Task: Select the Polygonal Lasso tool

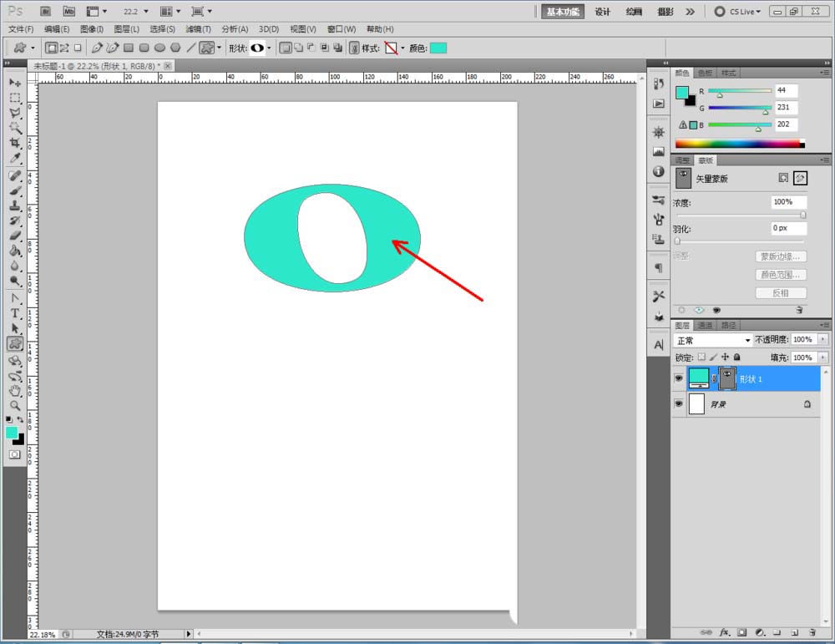Action: [x=15, y=113]
